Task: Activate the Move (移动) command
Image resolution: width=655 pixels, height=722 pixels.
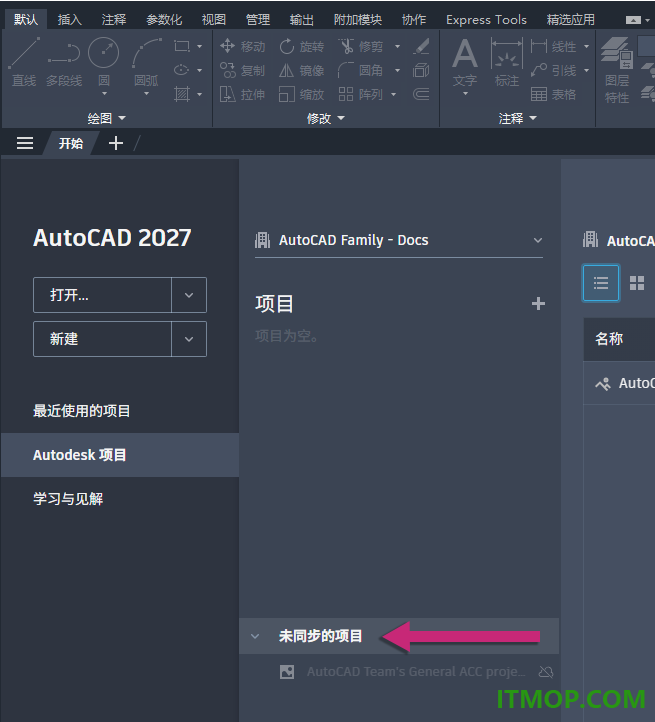Action: [243, 47]
